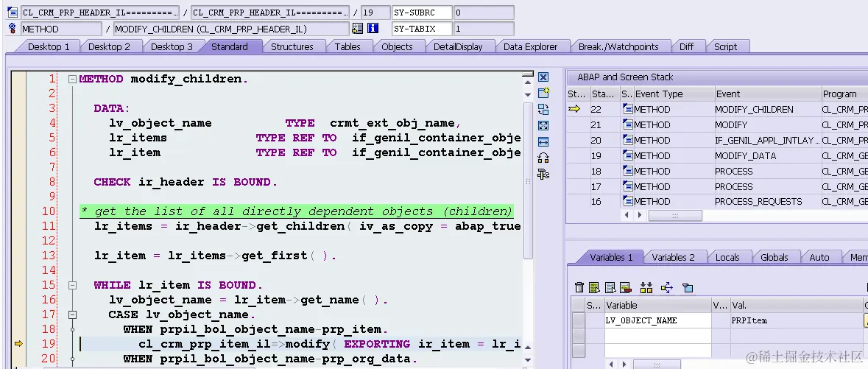Switch to the Variables 2 tab

[673, 257]
